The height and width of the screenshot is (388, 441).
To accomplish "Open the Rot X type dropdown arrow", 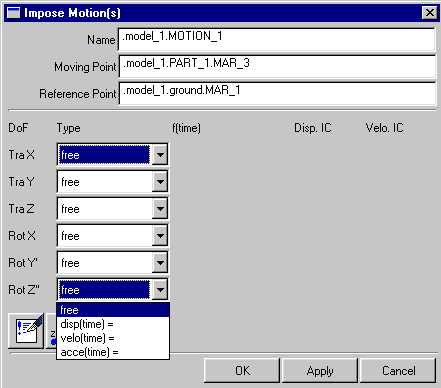I will pos(160,236).
